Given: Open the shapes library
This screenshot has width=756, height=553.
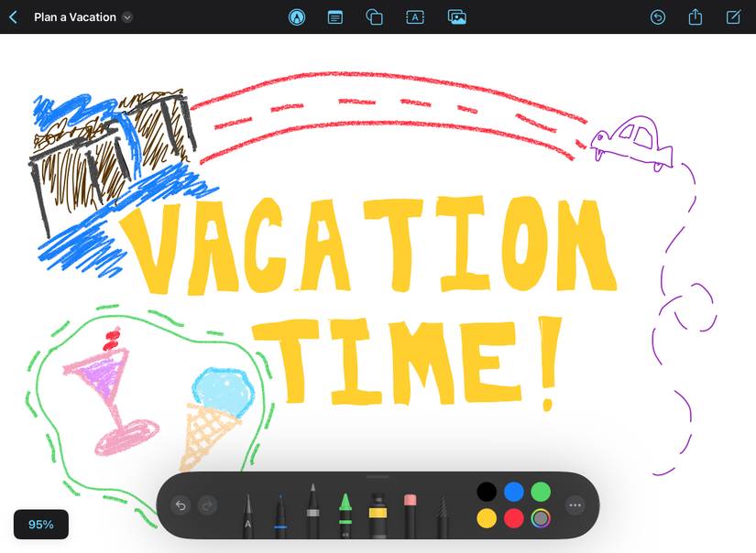Looking at the screenshot, I should 374,16.
